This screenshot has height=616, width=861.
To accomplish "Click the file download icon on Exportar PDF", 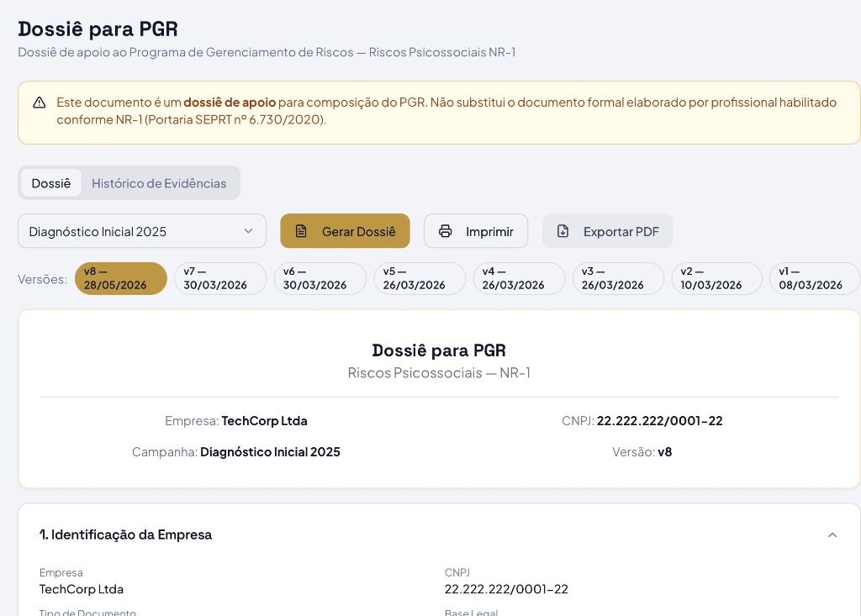I will [x=563, y=231].
